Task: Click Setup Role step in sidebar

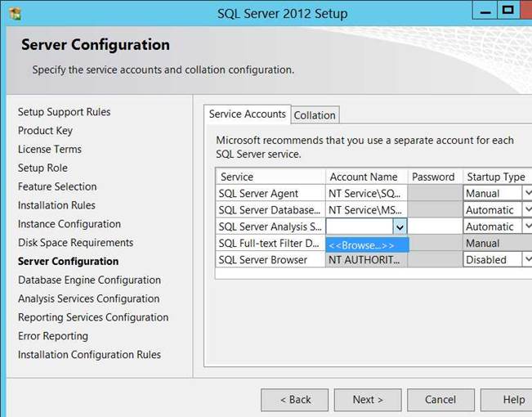Action: click(x=42, y=168)
